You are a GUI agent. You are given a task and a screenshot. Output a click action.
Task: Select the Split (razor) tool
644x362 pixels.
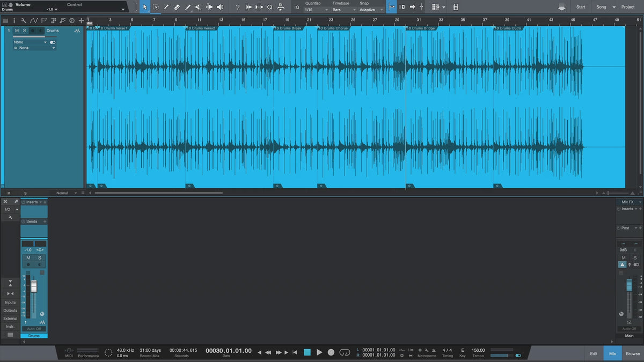[x=166, y=7]
